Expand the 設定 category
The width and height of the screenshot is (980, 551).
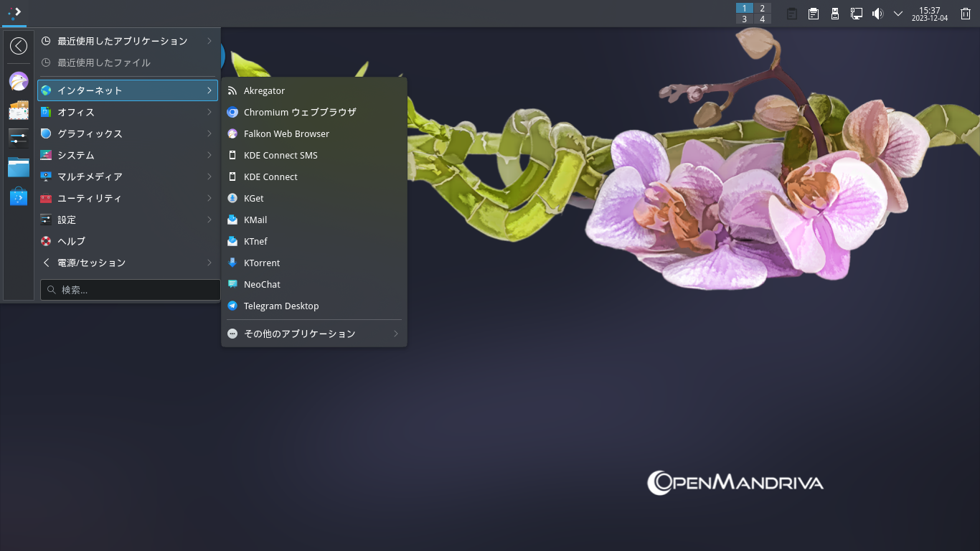pyautogui.click(x=128, y=220)
